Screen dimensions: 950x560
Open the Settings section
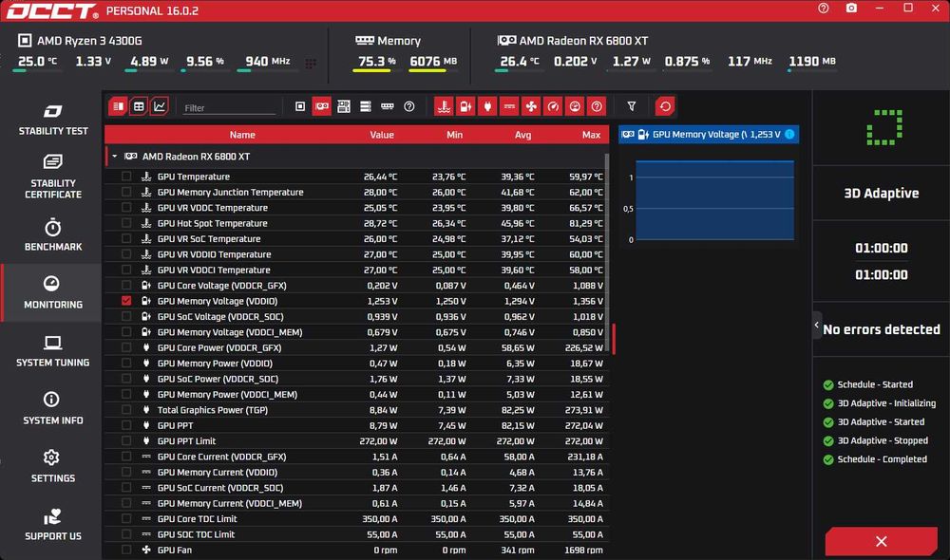tap(52, 466)
